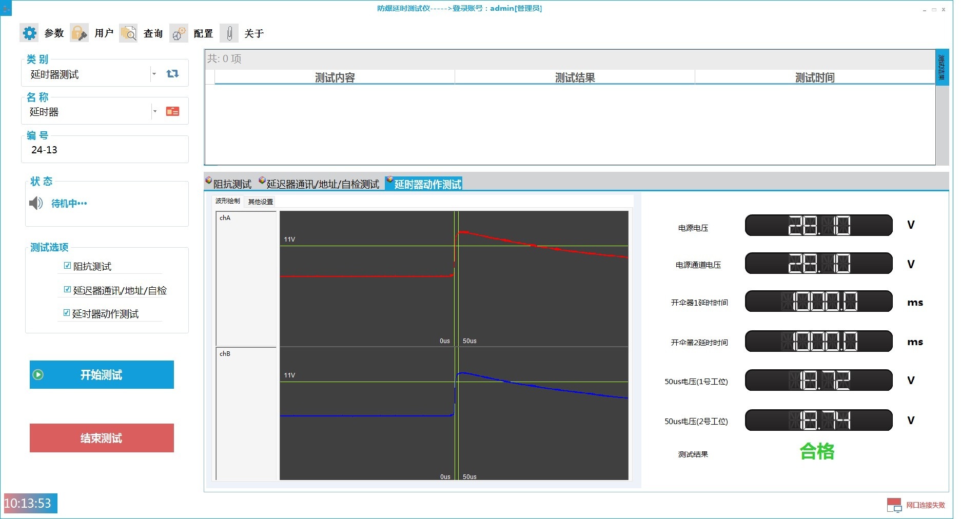Switch to the 延迟器通讯/地址/自检测试 tab
Image resolution: width=980 pixels, height=519 pixels.
click(319, 184)
